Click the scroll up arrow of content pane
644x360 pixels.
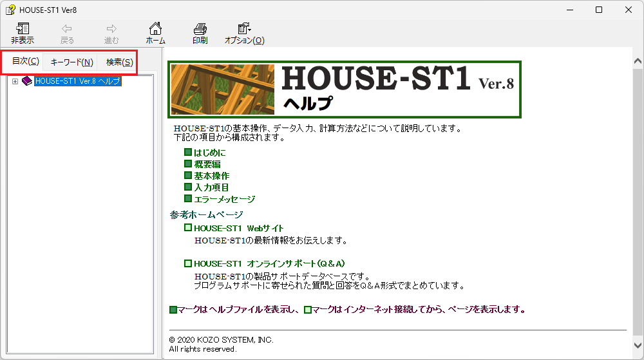[x=638, y=61]
